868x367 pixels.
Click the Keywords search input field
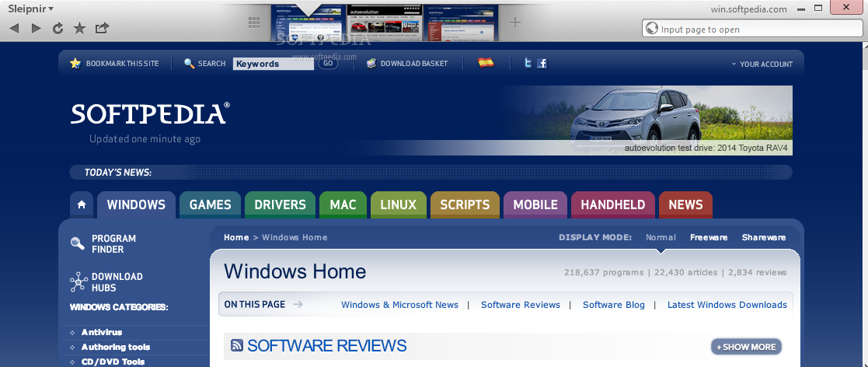pos(274,64)
